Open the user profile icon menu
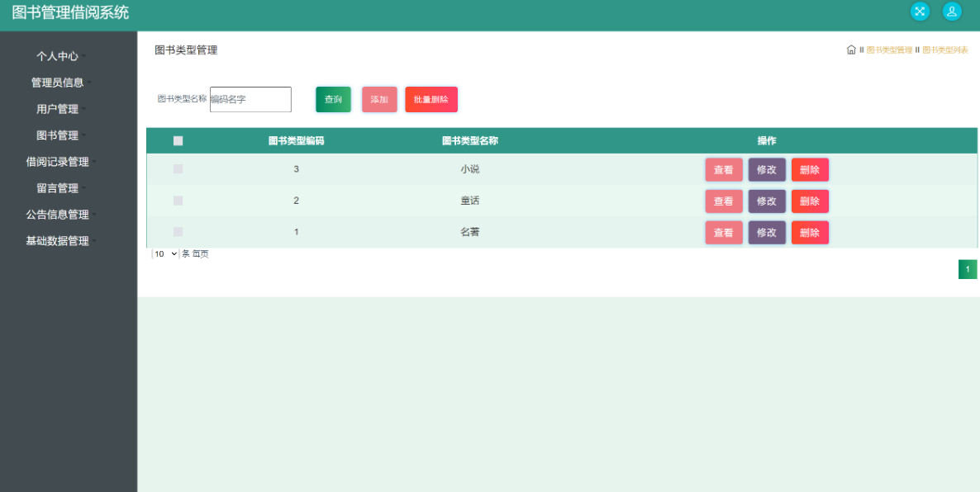Viewport: 980px width, 492px height. (x=952, y=12)
